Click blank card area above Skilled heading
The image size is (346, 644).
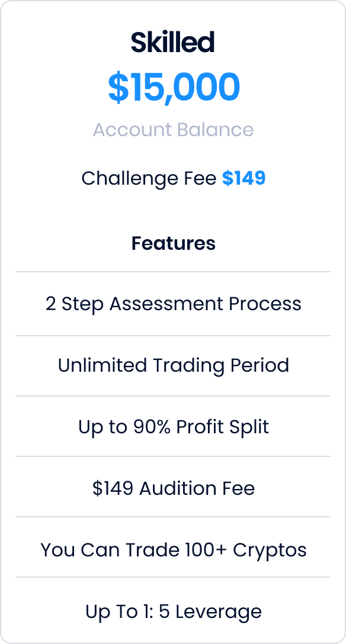point(173,15)
